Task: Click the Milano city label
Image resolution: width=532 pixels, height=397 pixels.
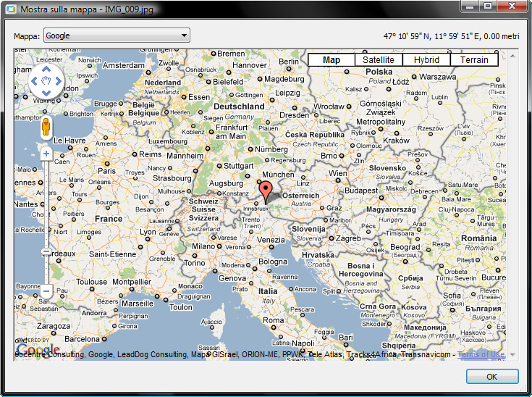Action: (x=203, y=246)
